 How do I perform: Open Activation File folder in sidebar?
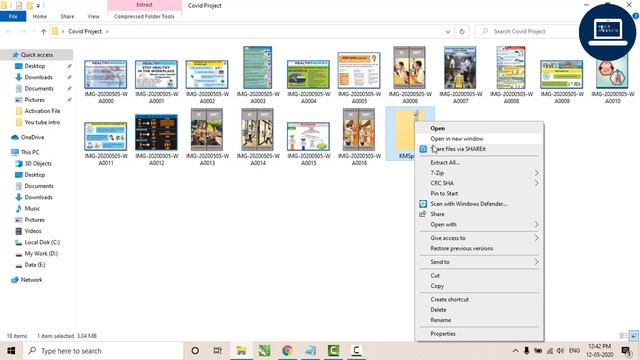click(42, 111)
